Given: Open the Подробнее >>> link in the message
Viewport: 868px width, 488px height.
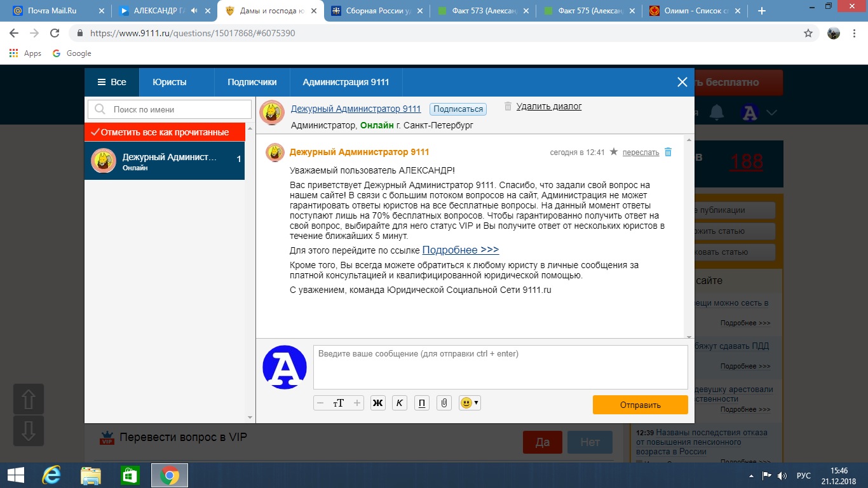Looking at the screenshot, I should pos(461,250).
